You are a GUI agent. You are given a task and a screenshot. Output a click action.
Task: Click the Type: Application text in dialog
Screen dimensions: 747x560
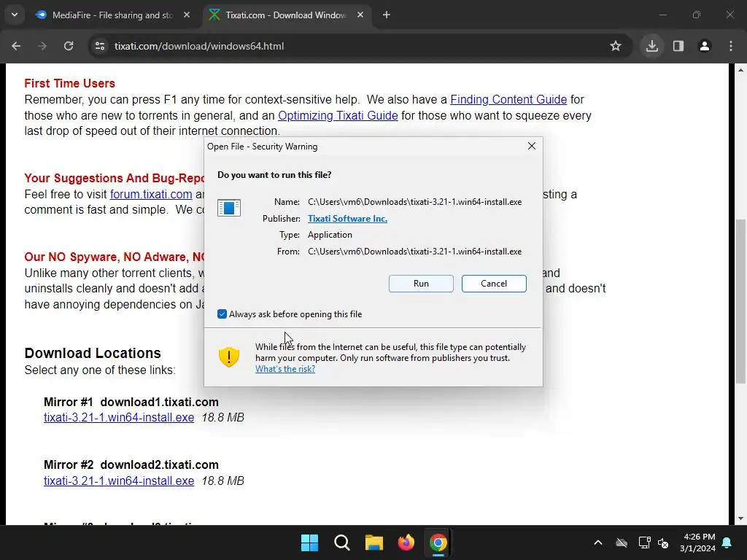coord(315,235)
